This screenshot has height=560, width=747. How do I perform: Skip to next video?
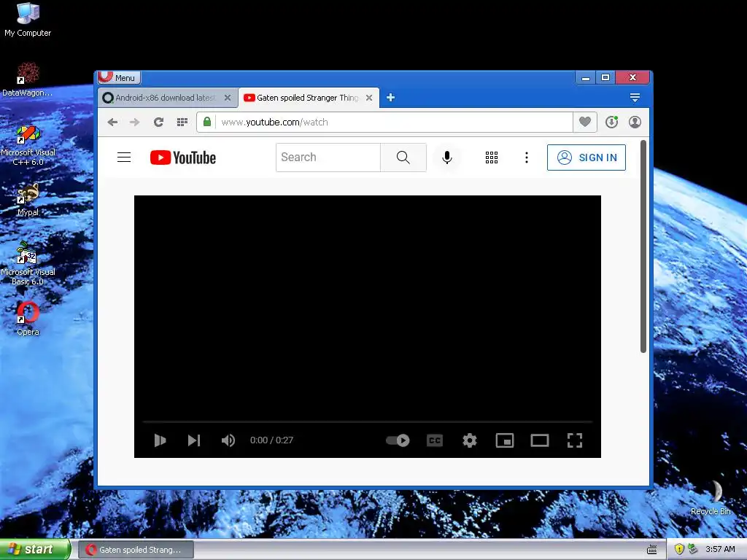point(194,440)
